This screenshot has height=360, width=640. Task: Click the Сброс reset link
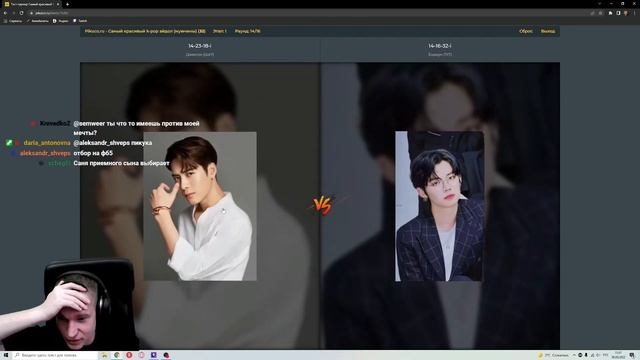click(x=526, y=31)
